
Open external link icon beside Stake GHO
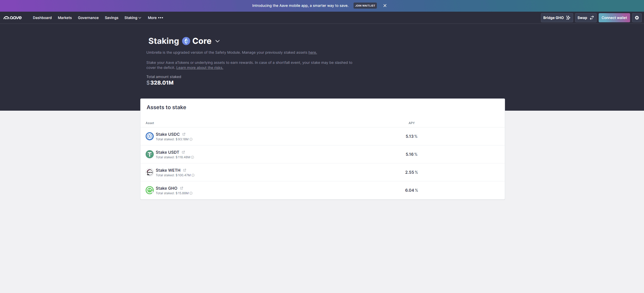point(182,188)
